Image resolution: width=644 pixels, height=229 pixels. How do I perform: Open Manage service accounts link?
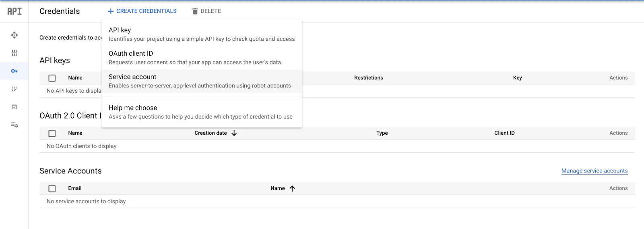coord(594,171)
